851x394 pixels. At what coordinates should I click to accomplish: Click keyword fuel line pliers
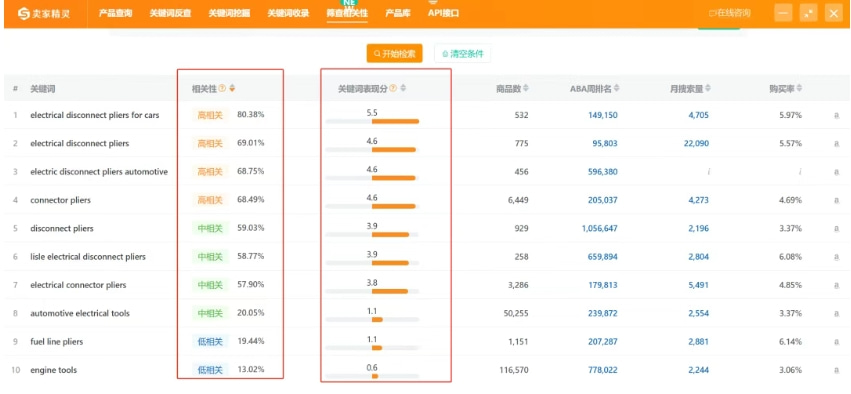[56, 342]
